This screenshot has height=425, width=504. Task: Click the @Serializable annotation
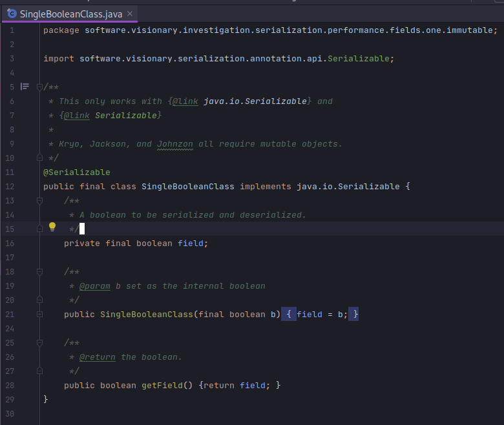tap(77, 172)
